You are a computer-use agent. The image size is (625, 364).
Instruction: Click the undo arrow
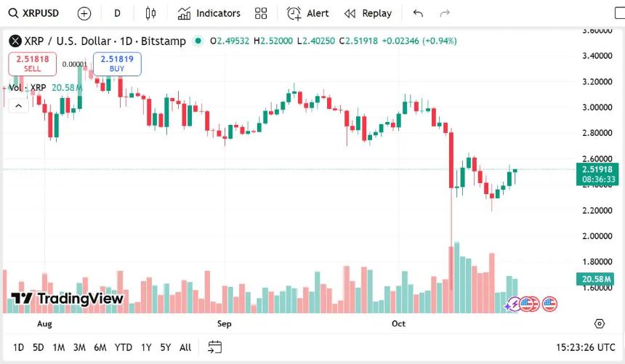(417, 13)
